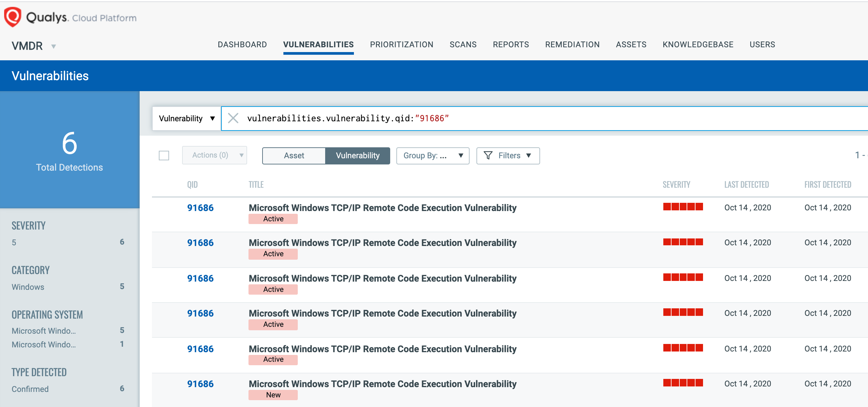Expand the Vulnerability search scope selector
This screenshot has height=407, width=868.
coord(186,118)
